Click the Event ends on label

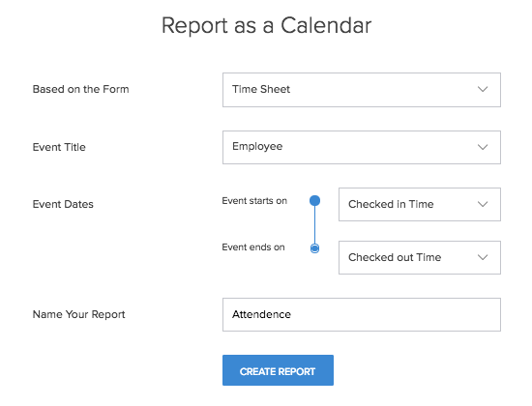click(253, 247)
